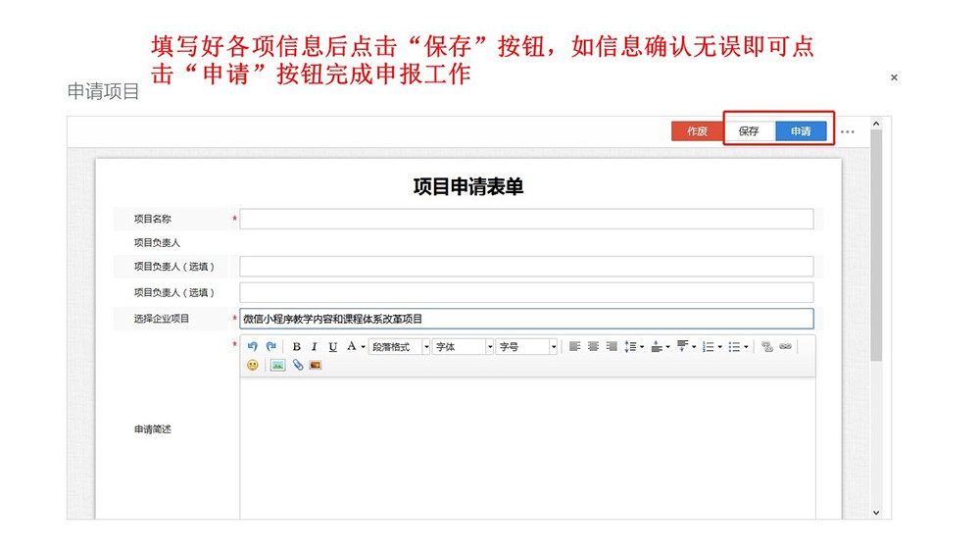Open the 段落格式 paragraph format dropdown
980x552 pixels.
pos(400,347)
